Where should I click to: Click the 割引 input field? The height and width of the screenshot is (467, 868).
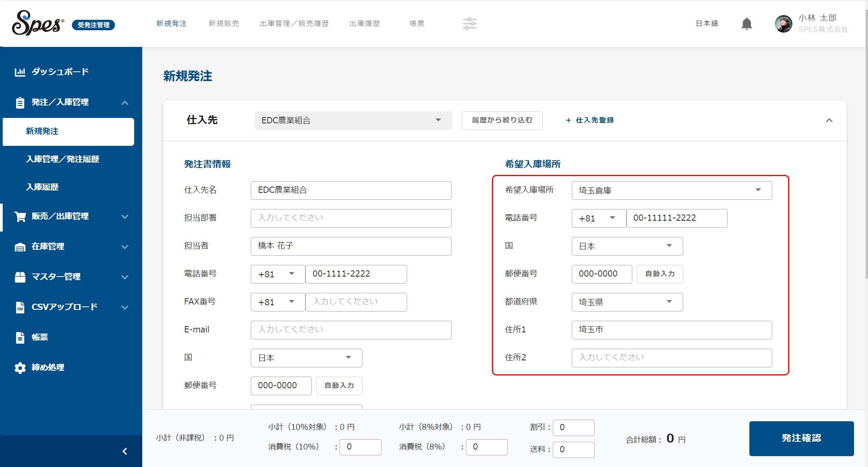[574, 428]
